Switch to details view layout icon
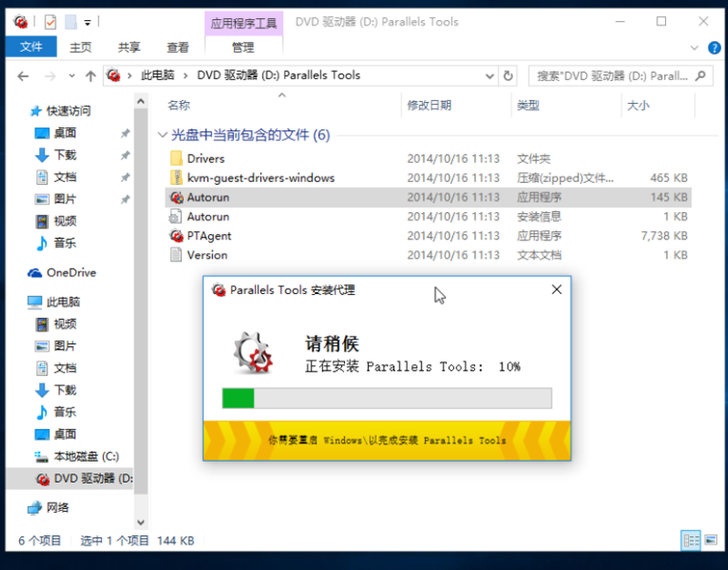The image size is (728, 570). pos(691,540)
